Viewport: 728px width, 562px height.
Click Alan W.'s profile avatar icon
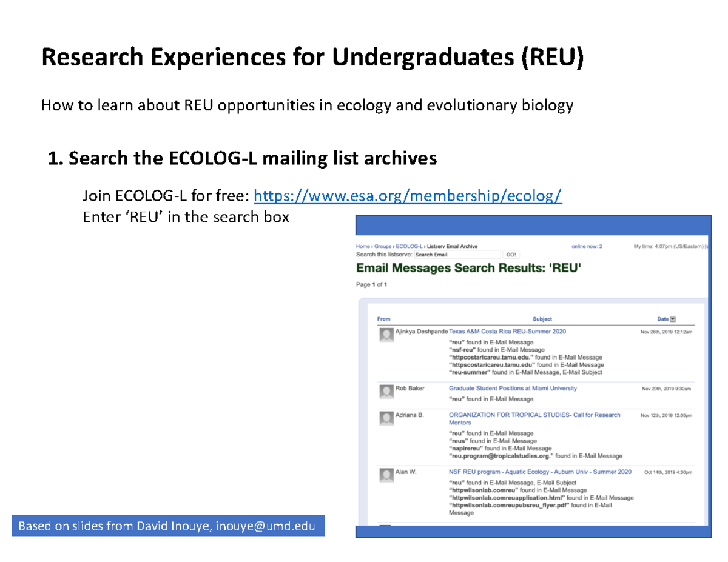click(386, 475)
